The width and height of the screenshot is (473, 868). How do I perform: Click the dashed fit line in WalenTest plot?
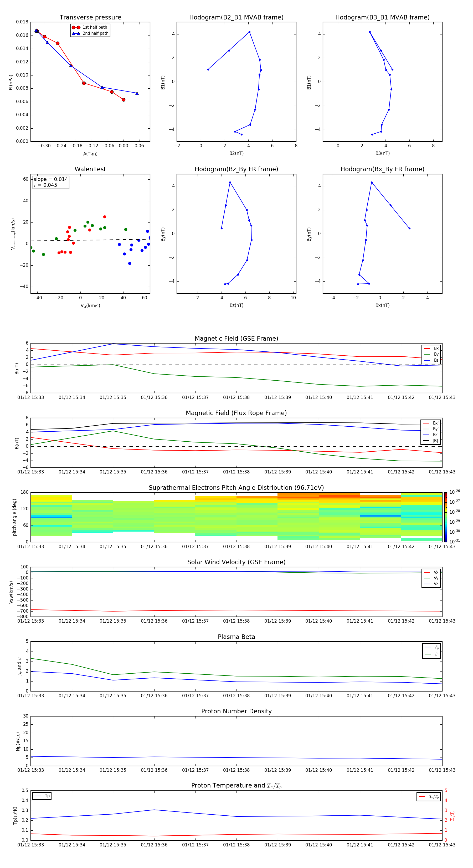point(90,240)
